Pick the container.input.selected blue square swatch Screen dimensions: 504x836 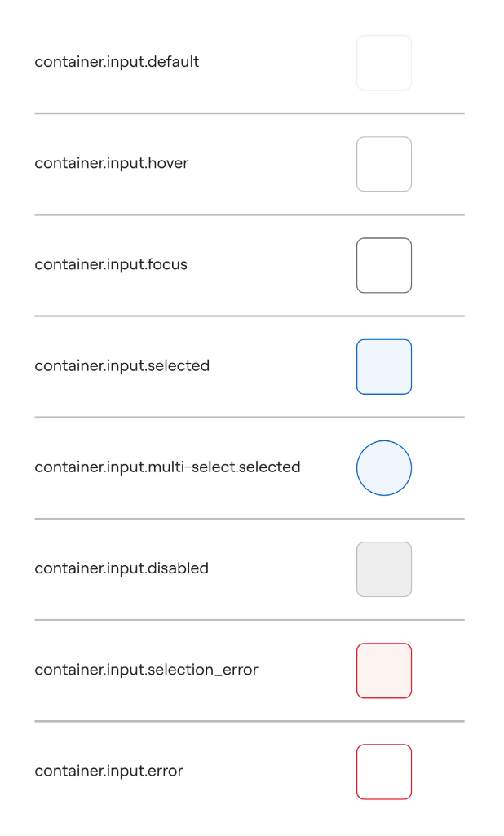pyautogui.click(x=384, y=367)
